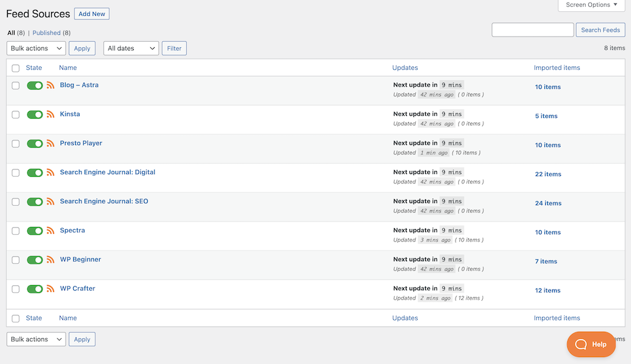Viewport: 631px width, 364px height.
Task: Toggle the Kinsta feed state switch
Action: coord(35,115)
